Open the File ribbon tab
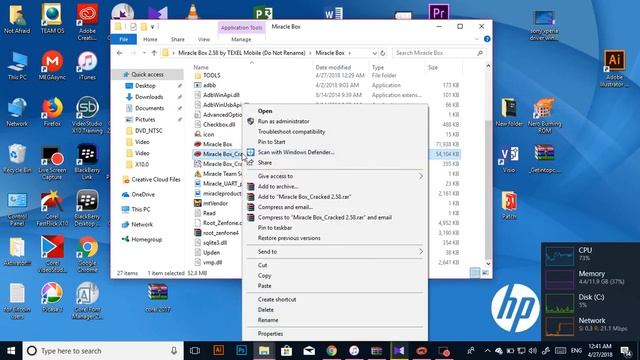 (124, 39)
